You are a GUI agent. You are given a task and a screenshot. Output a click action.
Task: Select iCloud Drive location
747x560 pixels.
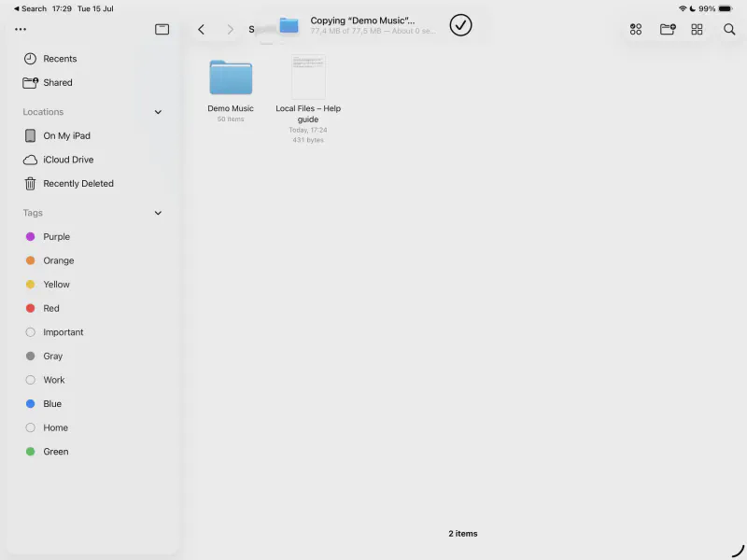68,160
